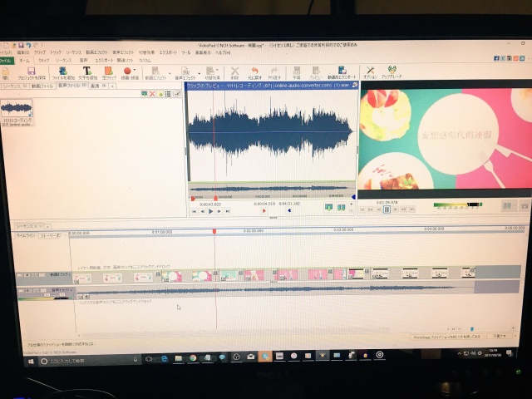Viewport: 532px width, 399px height.
Task: Click the Windows Start button
Action: (x=31, y=362)
